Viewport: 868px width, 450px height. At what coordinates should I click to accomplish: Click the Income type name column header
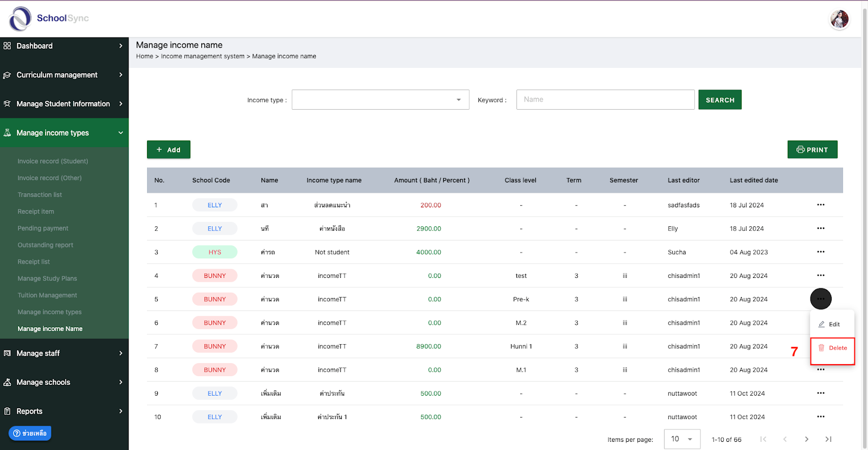tap(334, 180)
